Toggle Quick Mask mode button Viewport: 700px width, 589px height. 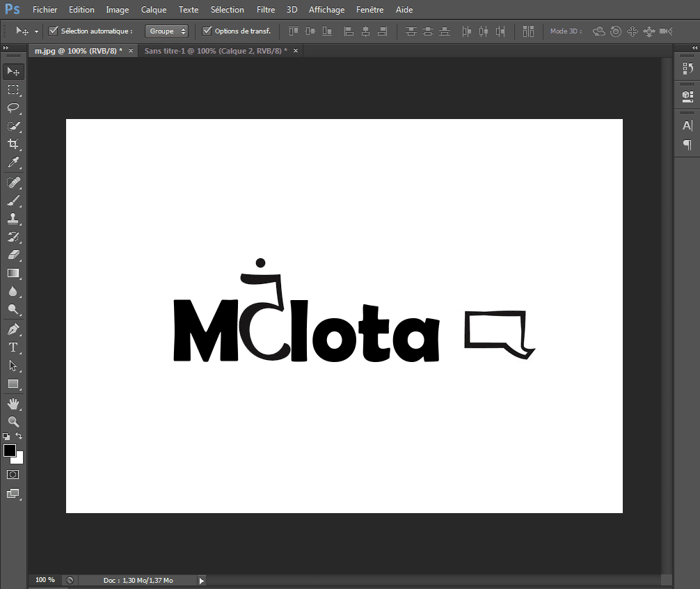click(x=13, y=474)
